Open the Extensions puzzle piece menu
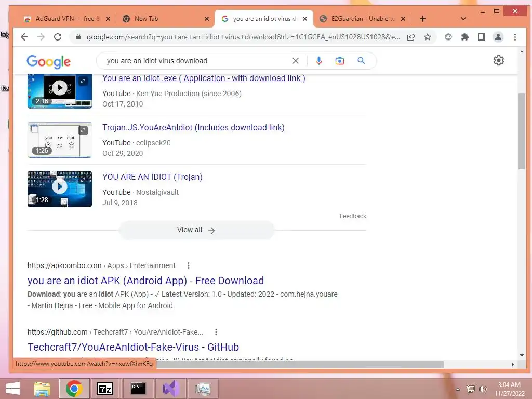The image size is (532, 399). (x=465, y=37)
